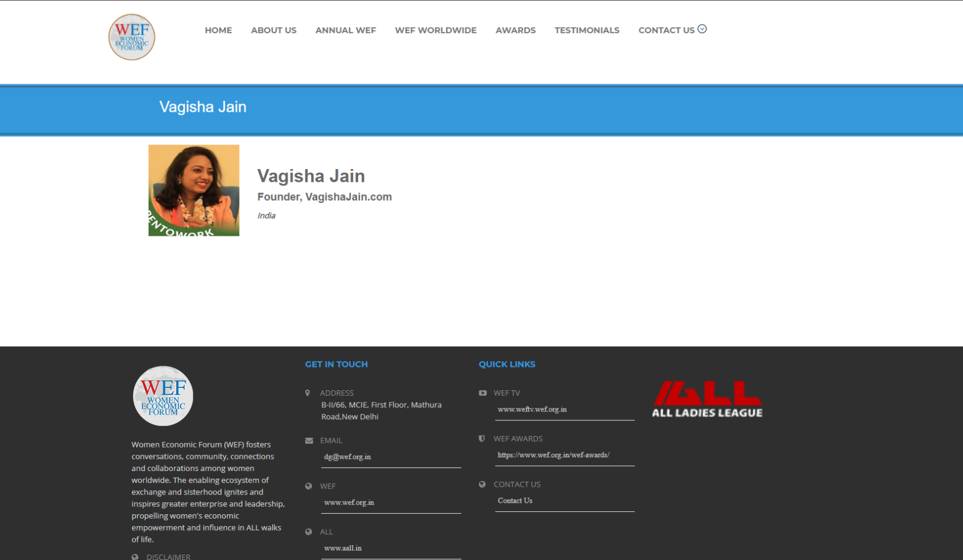Open the www.weftv.wef.org.in link
The width and height of the screenshot is (963, 560).
click(532, 409)
